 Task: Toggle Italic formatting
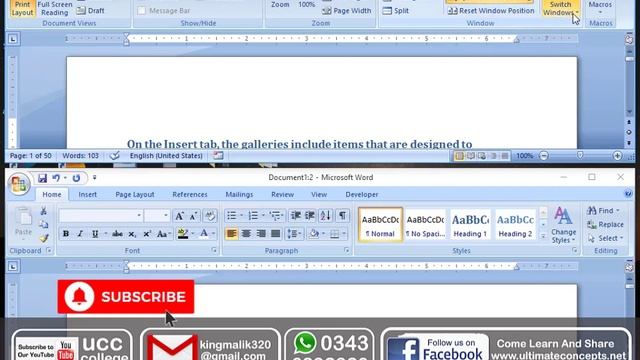coord(80,234)
